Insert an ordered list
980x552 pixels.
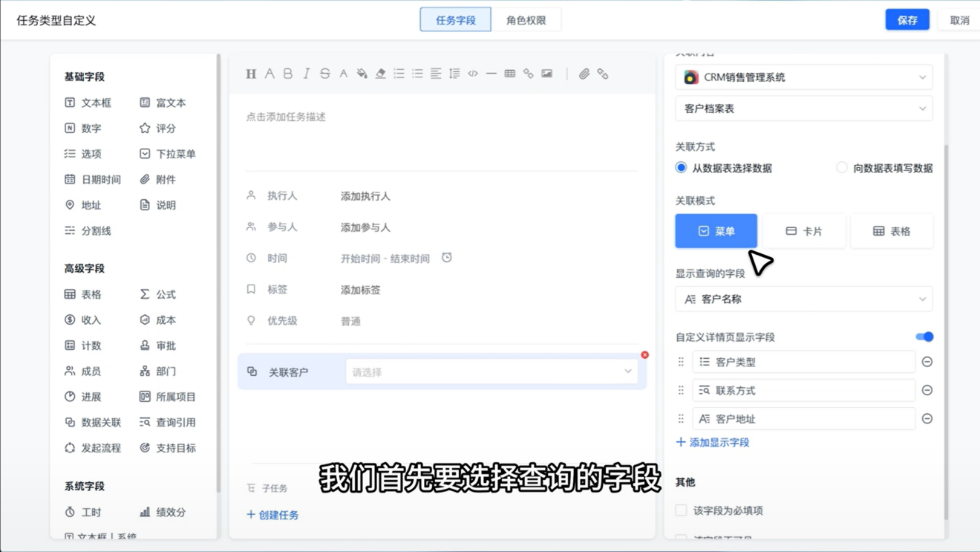coord(399,74)
